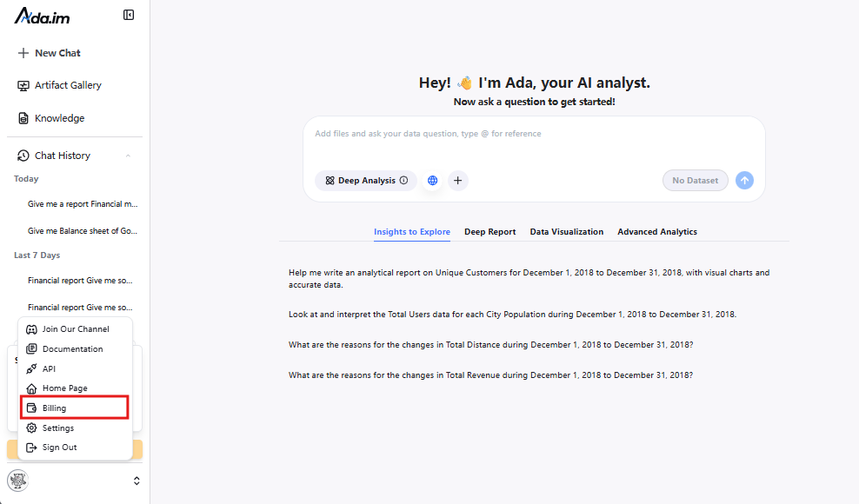The image size is (859, 504).
Task: Open the Balance sheet chat from Today
Action: [x=83, y=230]
